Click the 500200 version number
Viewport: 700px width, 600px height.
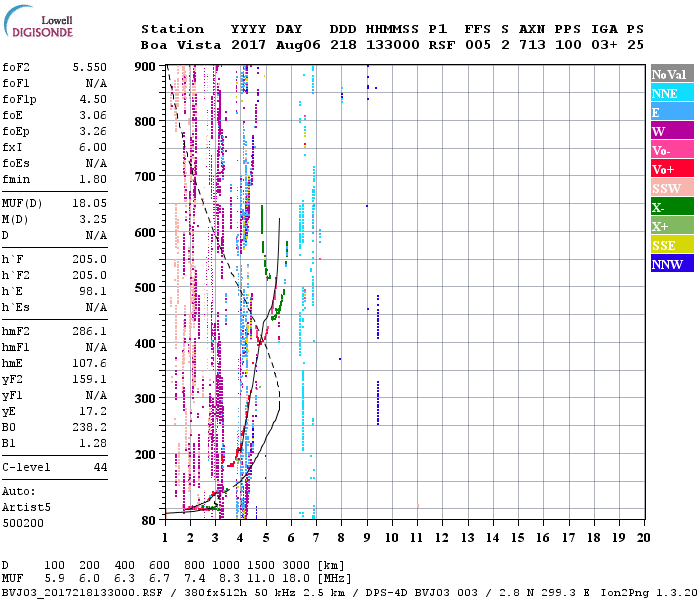[x=23, y=523]
